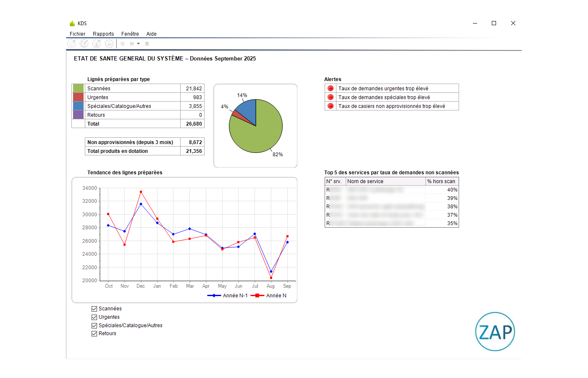The image size is (588, 378).
Task: Open the Rapports menu
Action: coord(103,34)
